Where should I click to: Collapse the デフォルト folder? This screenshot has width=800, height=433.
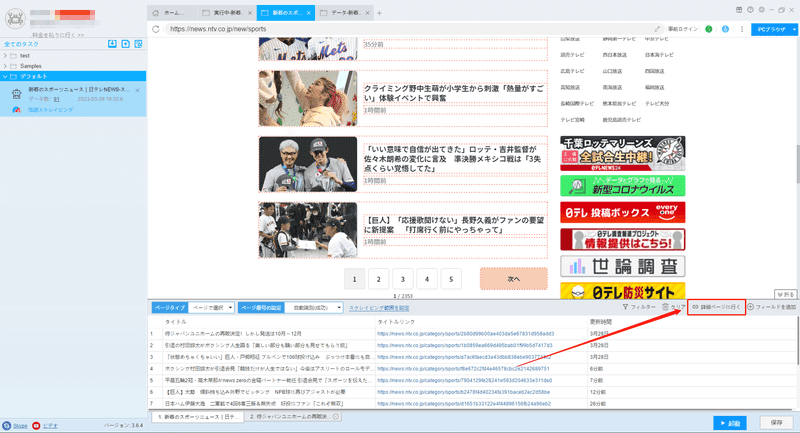click(x=5, y=77)
